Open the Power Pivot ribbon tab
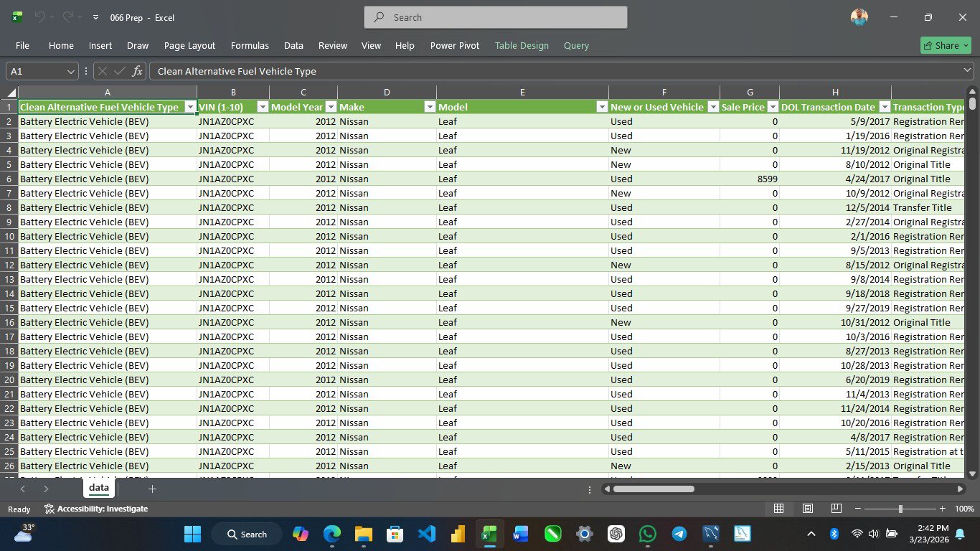 [454, 45]
